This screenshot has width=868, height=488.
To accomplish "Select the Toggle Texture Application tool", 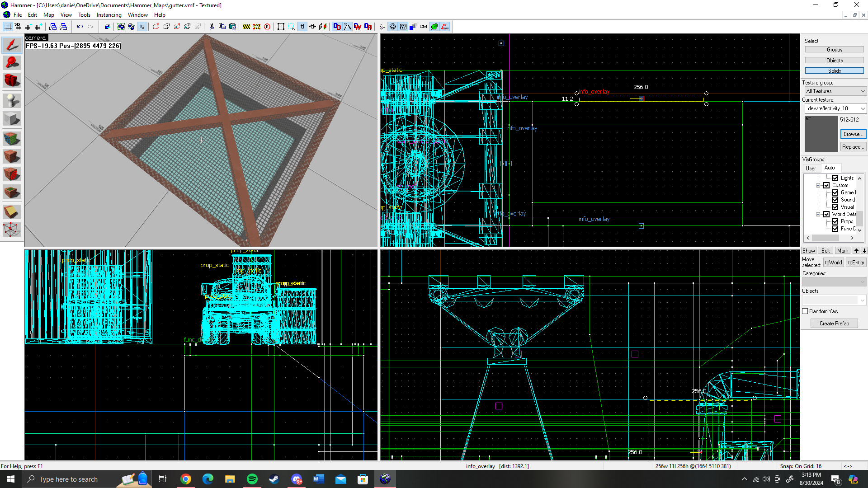I will [12, 138].
